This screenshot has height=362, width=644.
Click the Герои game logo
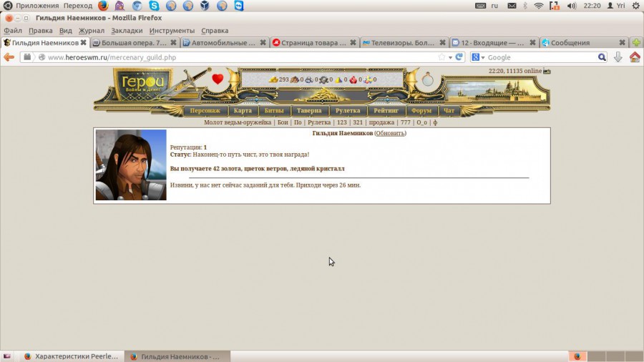pos(143,84)
